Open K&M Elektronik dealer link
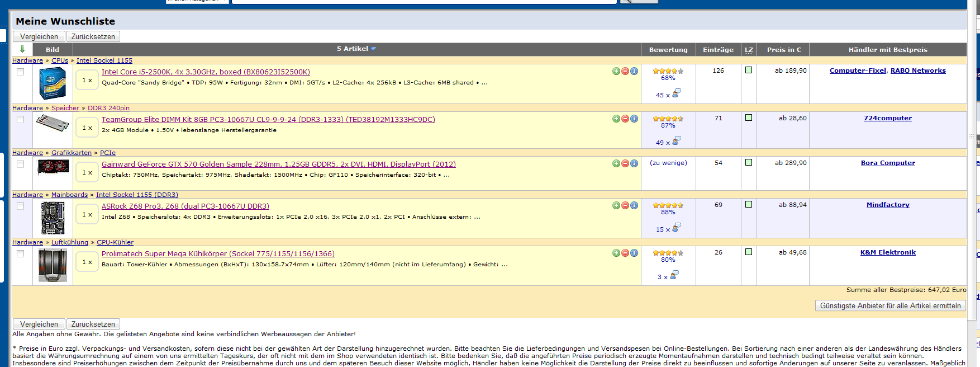 [x=888, y=252]
